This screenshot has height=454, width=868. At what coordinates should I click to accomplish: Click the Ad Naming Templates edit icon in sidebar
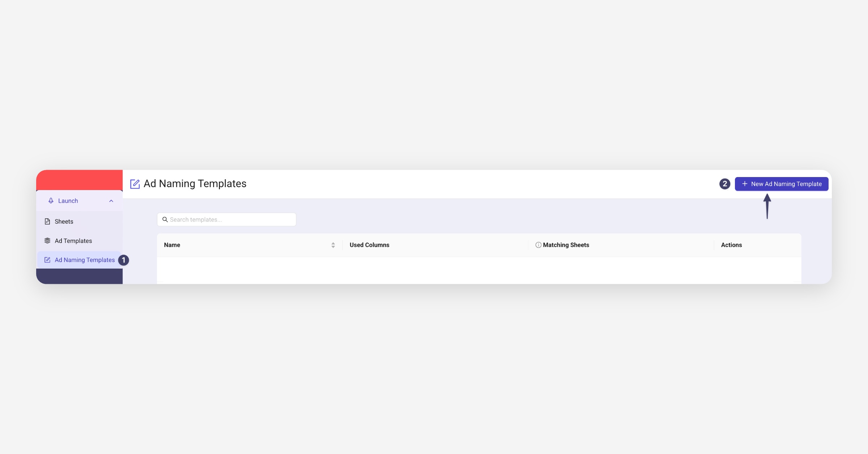click(47, 260)
